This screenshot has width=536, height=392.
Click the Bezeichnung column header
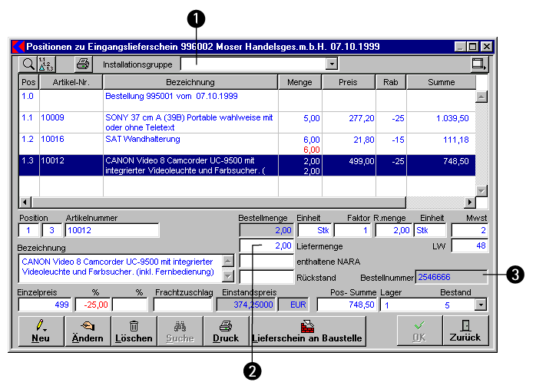(190, 82)
